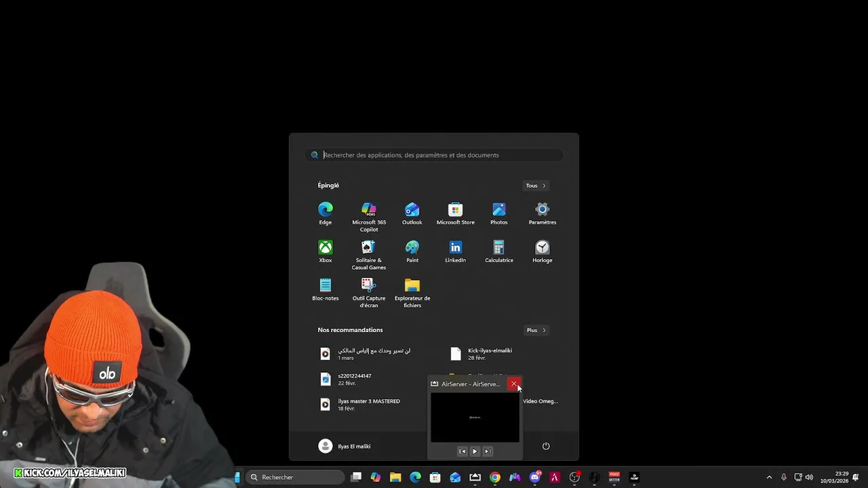Open recommended file s22012244147
The height and width of the screenshot is (488, 868).
click(x=347, y=379)
